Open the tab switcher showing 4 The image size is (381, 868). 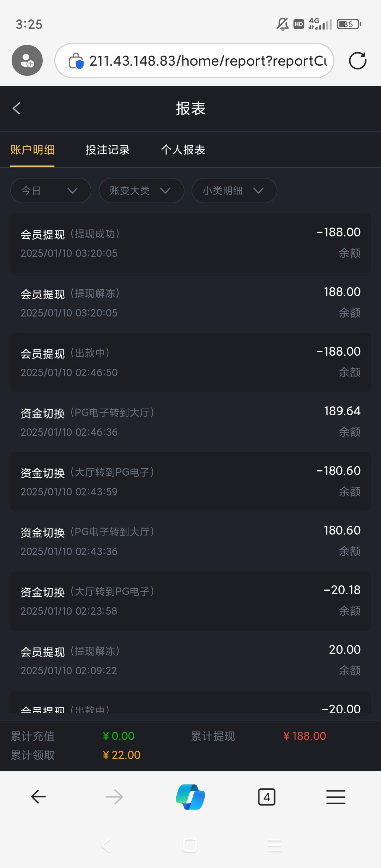point(267,797)
